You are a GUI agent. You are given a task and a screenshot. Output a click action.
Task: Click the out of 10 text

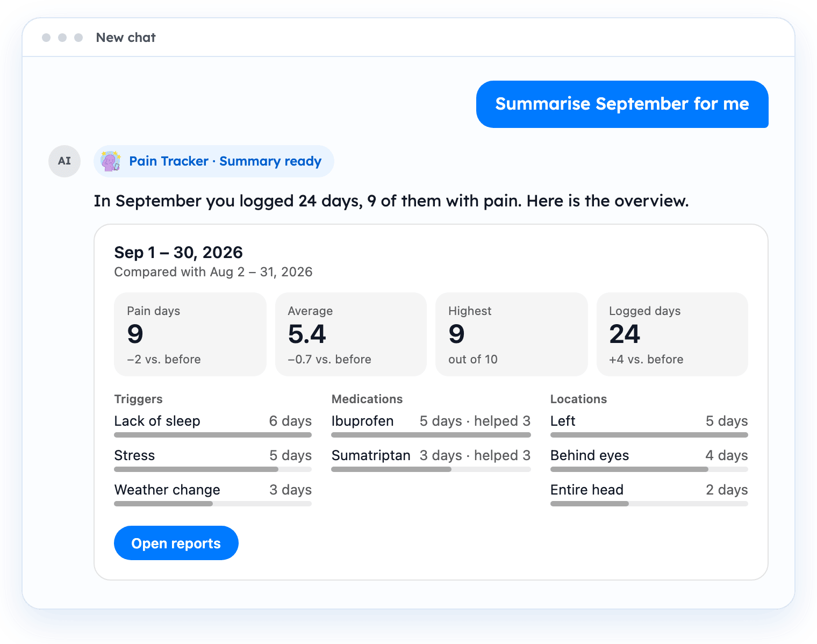click(x=473, y=359)
